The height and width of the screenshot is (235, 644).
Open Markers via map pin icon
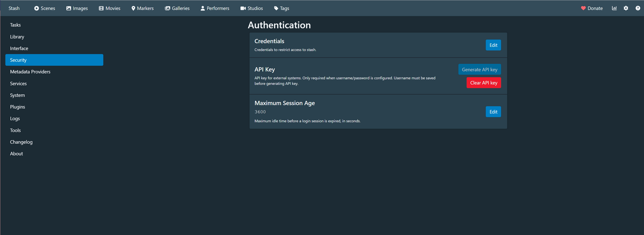[x=133, y=8]
